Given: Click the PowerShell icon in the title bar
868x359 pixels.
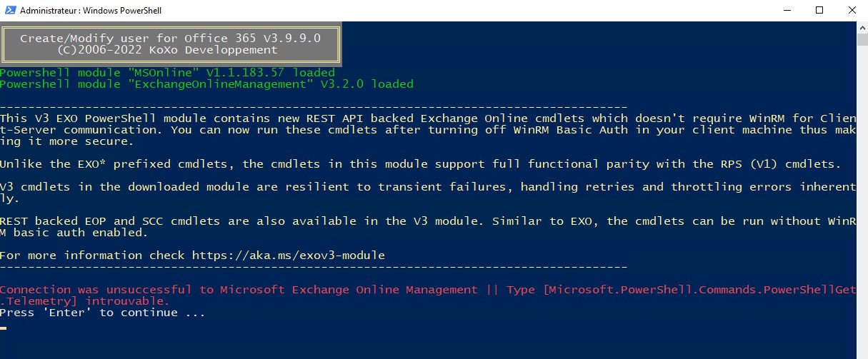Looking at the screenshot, I should pyautogui.click(x=9, y=11).
